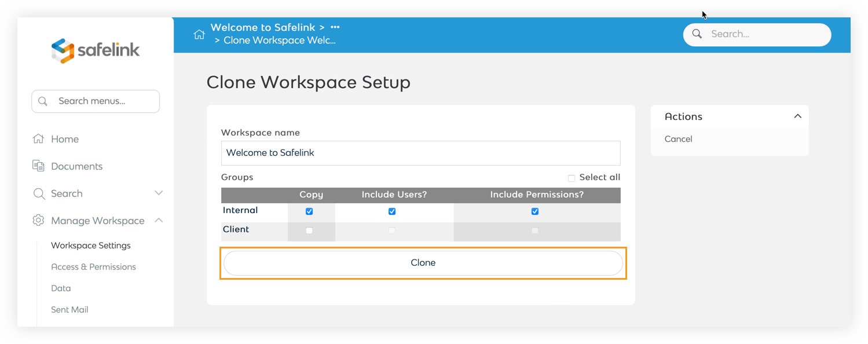Click the Home house icon in sidebar

39,139
